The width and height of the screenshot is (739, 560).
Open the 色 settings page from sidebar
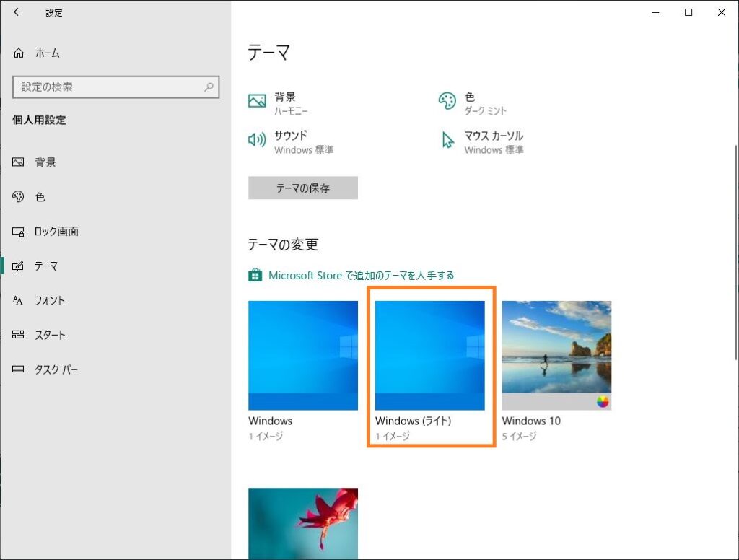pyautogui.click(x=115, y=196)
